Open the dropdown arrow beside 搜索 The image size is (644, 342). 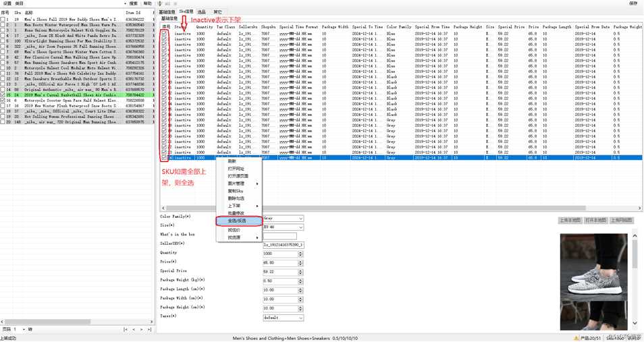(126, 3)
